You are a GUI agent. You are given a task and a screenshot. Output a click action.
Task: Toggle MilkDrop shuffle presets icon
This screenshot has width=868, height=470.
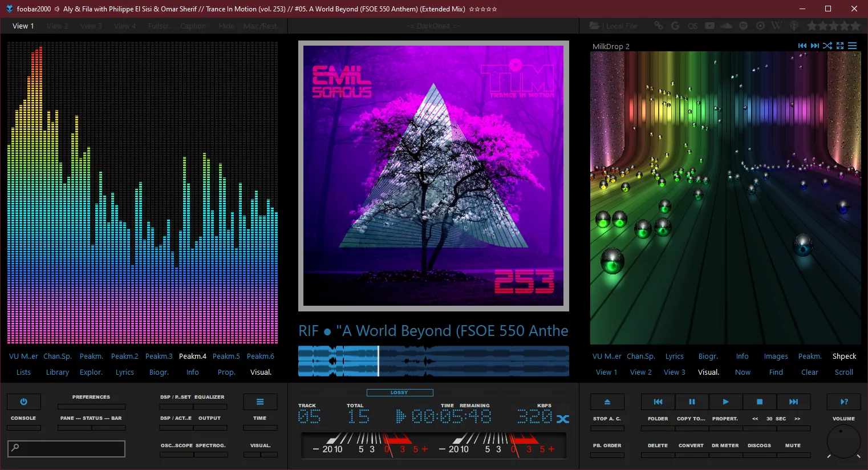point(828,46)
